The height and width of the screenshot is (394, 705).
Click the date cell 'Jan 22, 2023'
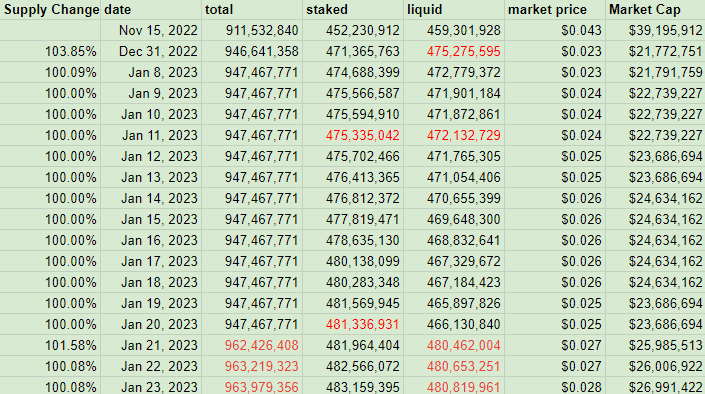(151, 366)
